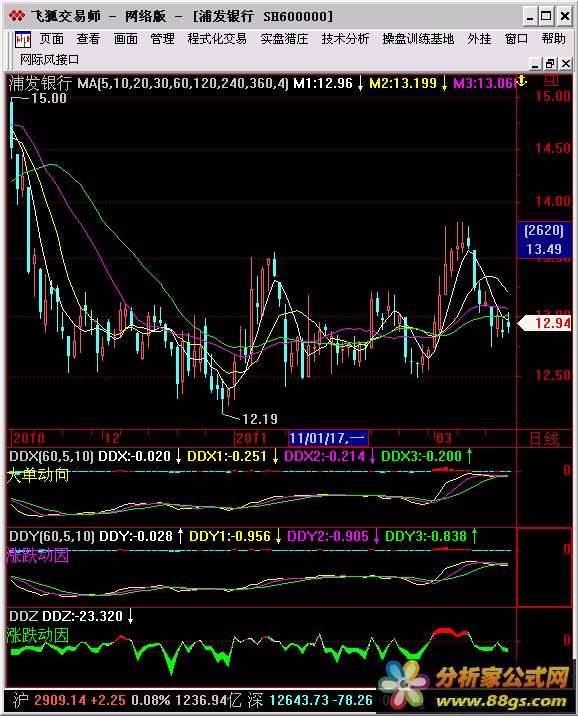Click the 11/01/17 date cursor label
The height and width of the screenshot is (716, 578).
[328, 438]
